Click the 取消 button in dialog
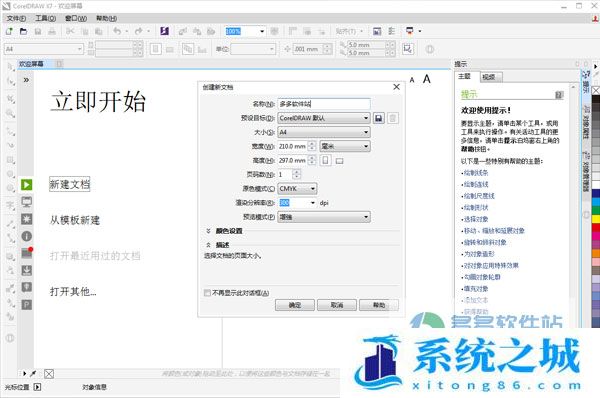The image size is (600, 398). tap(337, 305)
